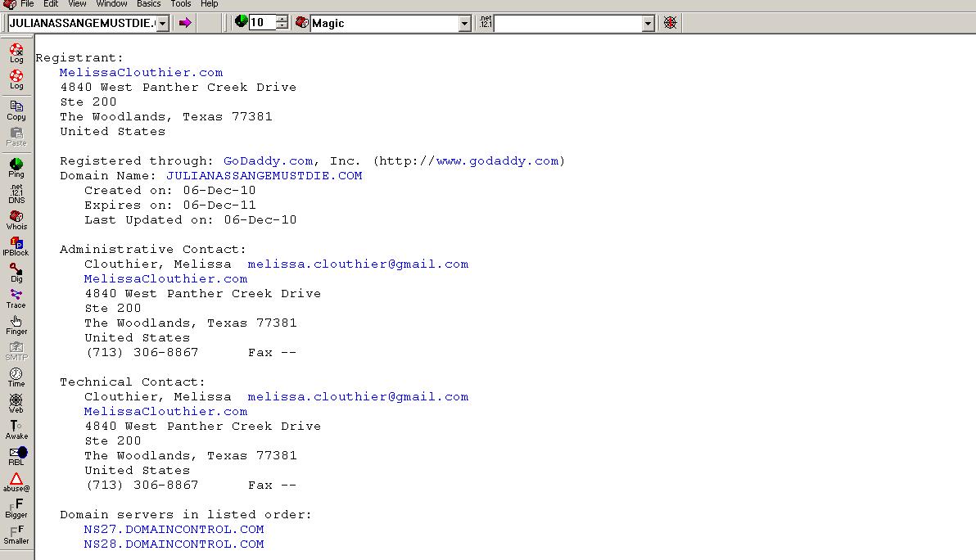Run a Whois lookup from the sidebar
The image size is (976, 560).
[x=16, y=219]
